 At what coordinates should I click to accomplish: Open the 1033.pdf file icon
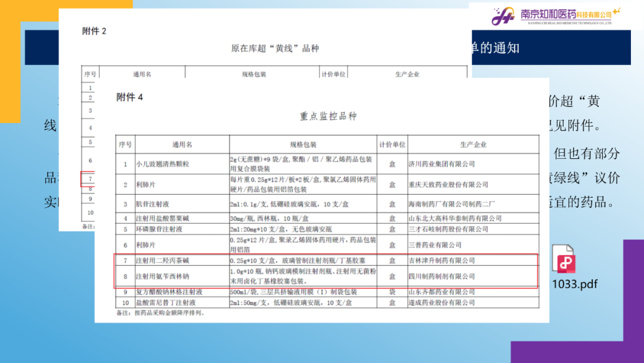pyautogui.click(x=563, y=259)
